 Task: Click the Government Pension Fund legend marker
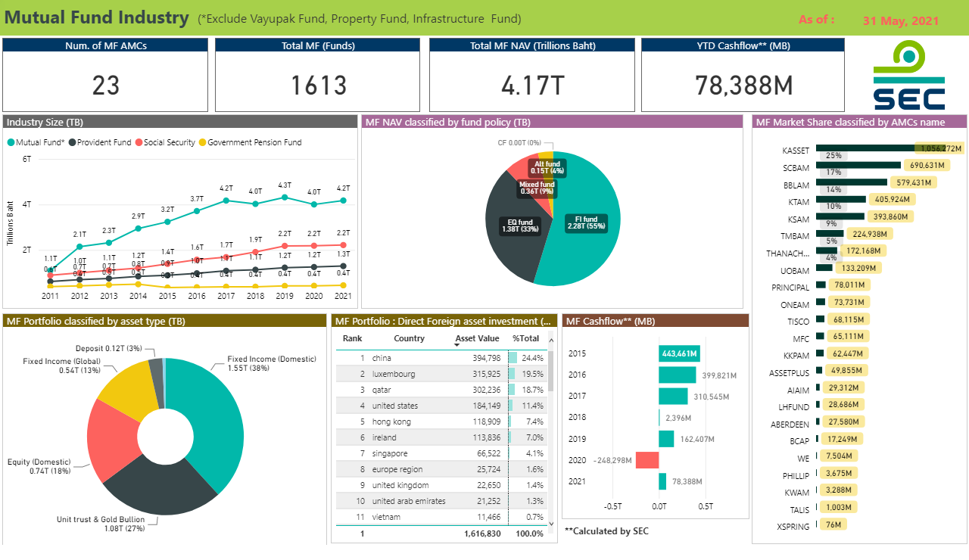click(x=202, y=142)
